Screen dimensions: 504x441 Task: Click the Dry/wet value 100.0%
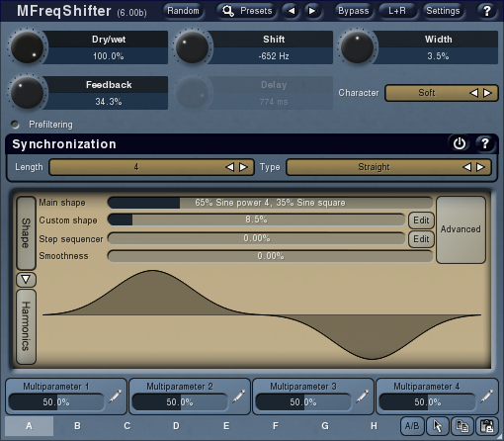(109, 56)
